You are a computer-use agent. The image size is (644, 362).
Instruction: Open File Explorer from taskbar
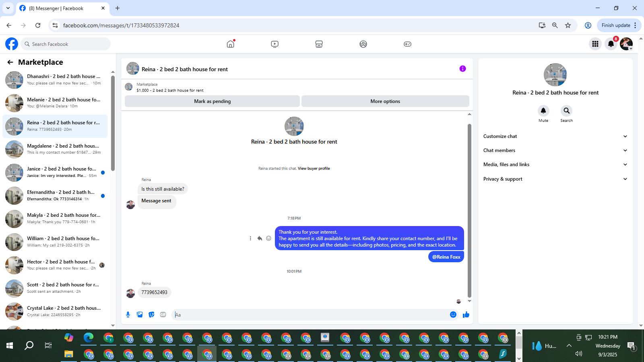click(x=69, y=354)
